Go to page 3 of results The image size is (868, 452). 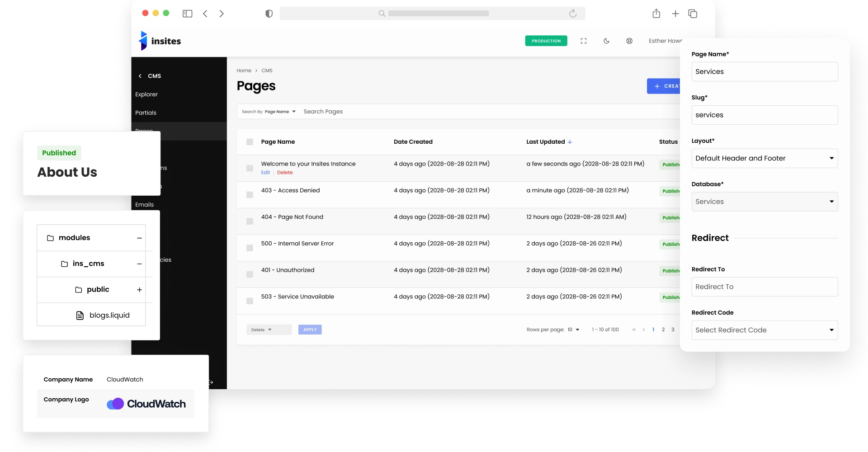673,330
